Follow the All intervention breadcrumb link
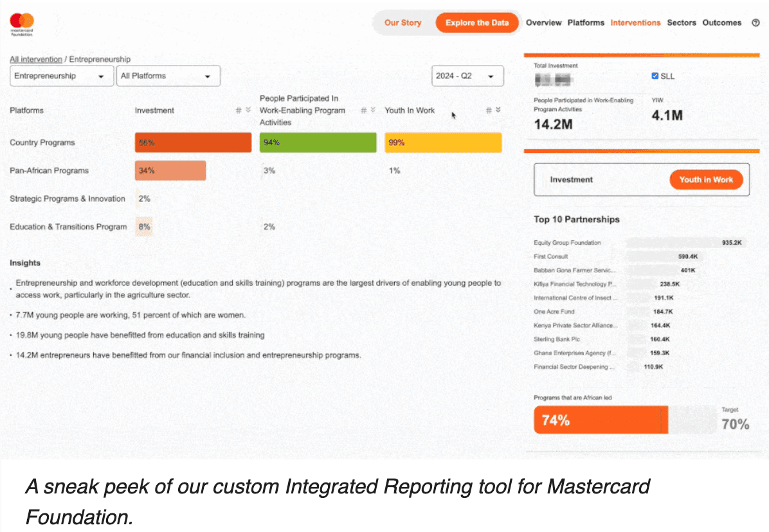Screen dimensions: 769x532 36,60
